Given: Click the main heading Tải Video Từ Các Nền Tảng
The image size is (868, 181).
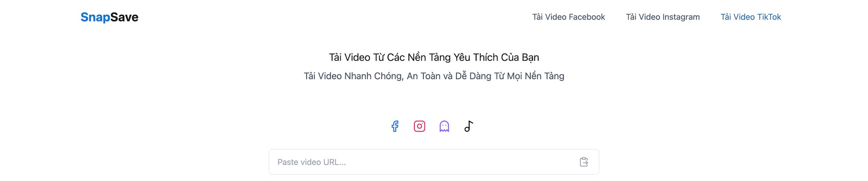Looking at the screenshot, I should click(x=434, y=57).
